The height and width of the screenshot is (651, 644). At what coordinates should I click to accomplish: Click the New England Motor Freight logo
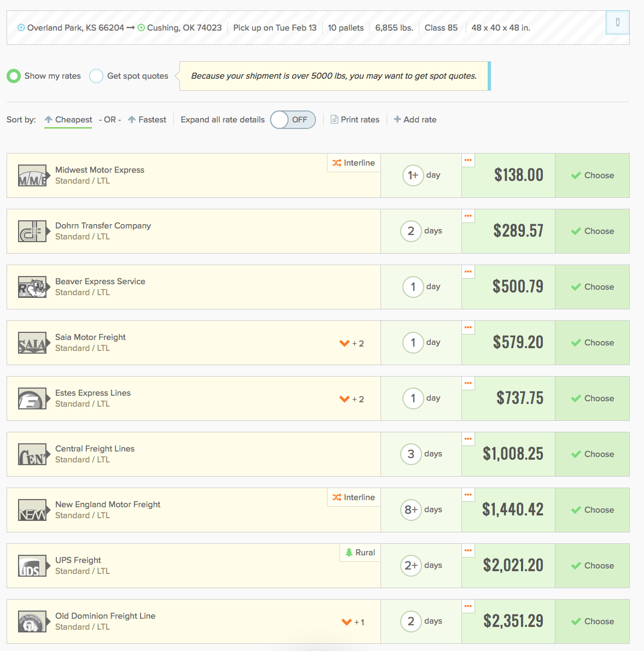coord(32,510)
